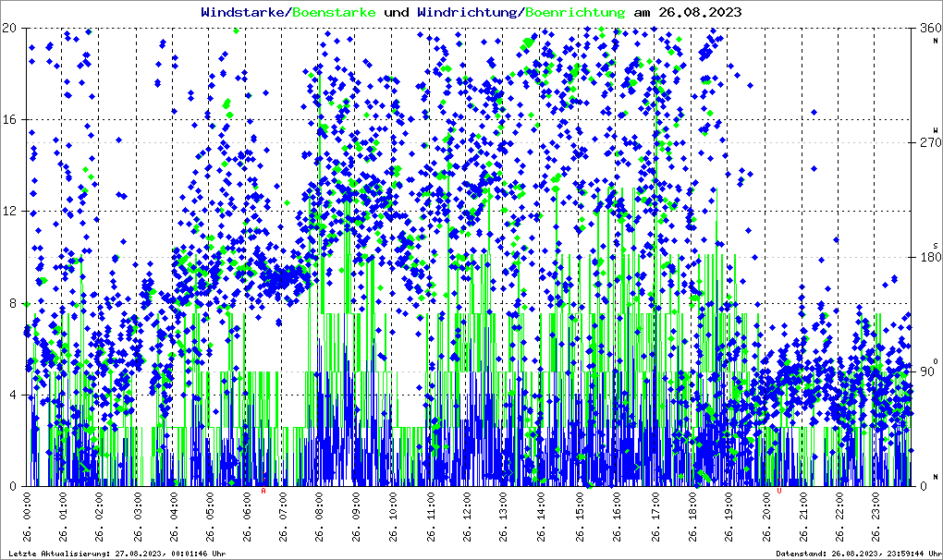
Task: Select the 'Windstarke' title legend word
Action: [x=242, y=12]
